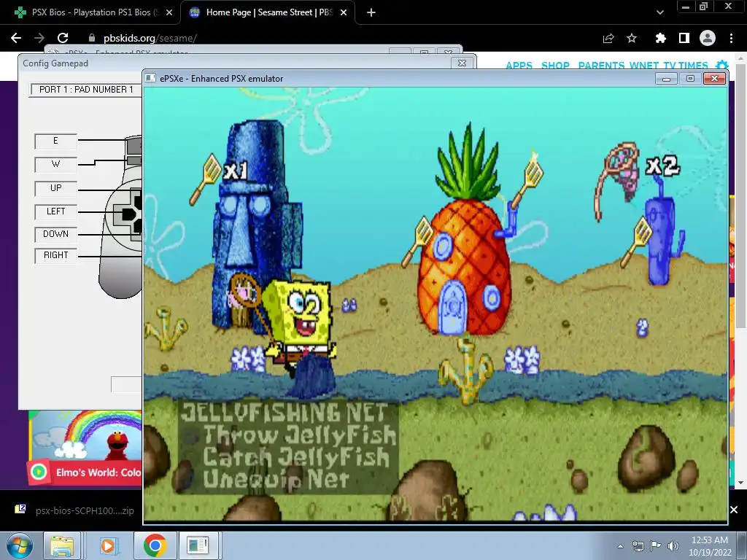Viewport: 747px width, 560px height.
Task: Select the DOWN key mapping field
Action: 55,234
